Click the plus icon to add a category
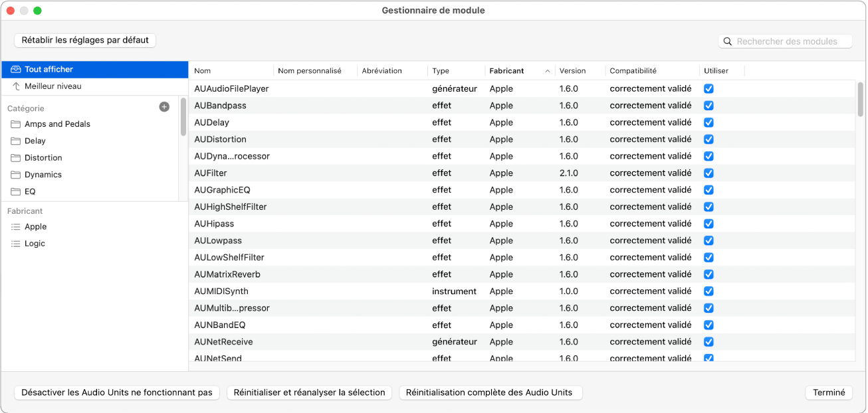The width and height of the screenshot is (868, 413). coord(164,106)
